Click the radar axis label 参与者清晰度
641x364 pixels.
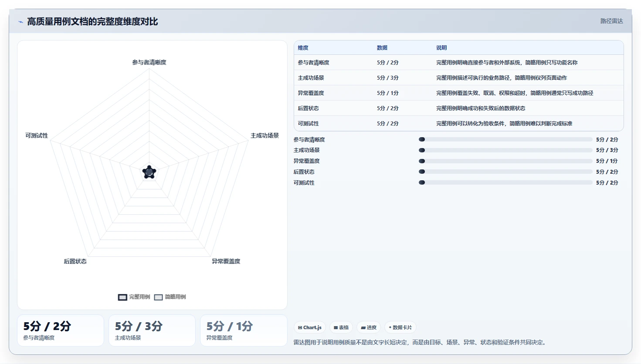coord(149,62)
